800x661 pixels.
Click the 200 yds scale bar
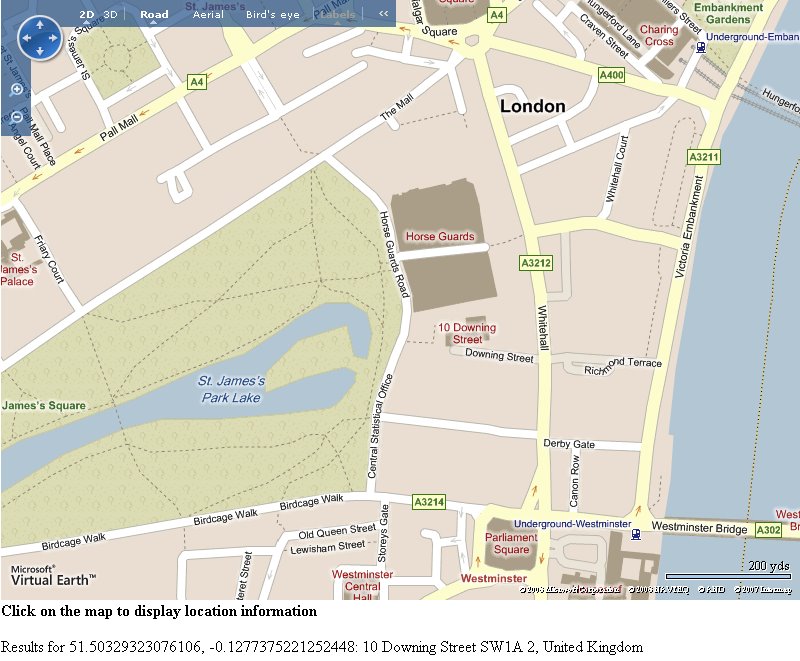pyautogui.click(x=728, y=576)
